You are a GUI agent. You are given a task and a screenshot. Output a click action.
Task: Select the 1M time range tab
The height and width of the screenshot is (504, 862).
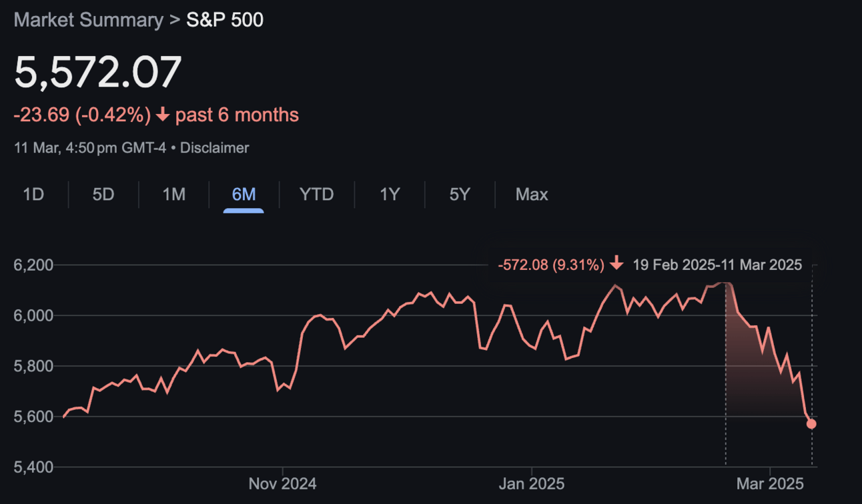click(174, 195)
